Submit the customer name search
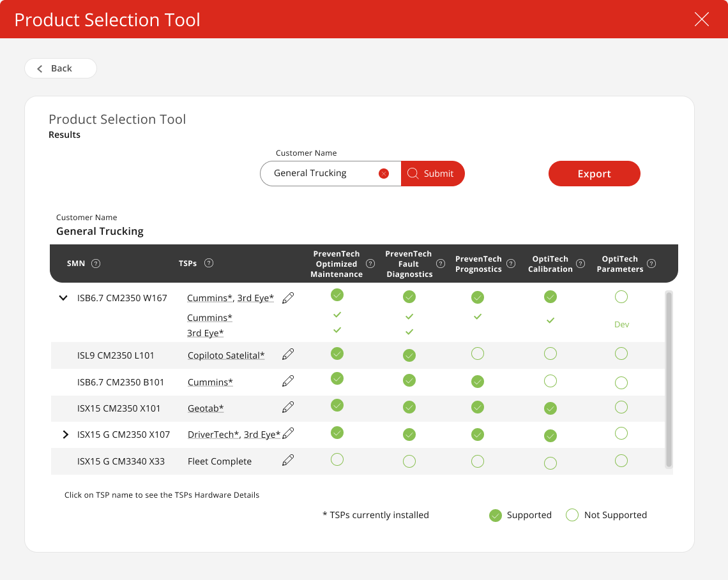Screen dimensions: 728x580 pos(433,174)
